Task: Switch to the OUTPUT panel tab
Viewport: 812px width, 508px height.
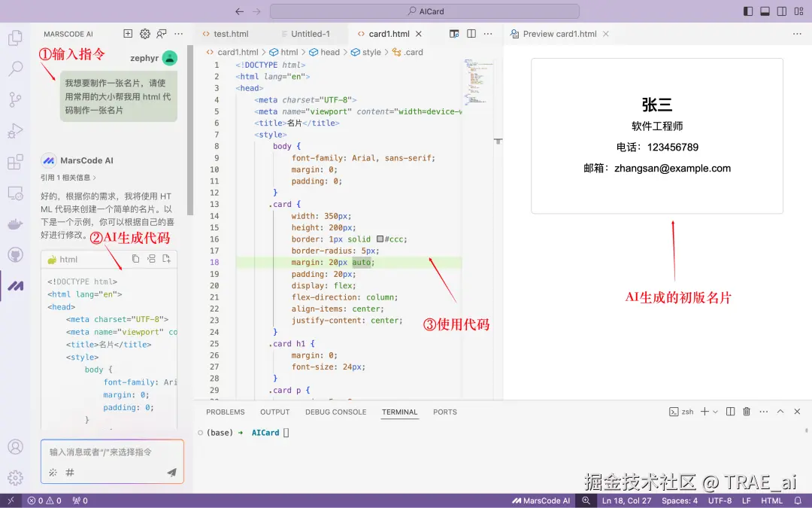Action: (x=275, y=412)
